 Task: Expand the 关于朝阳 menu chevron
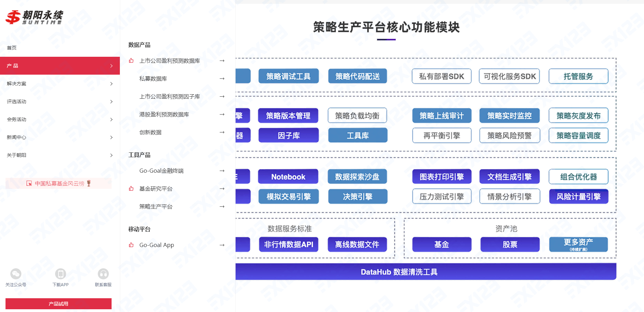[x=112, y=155]
